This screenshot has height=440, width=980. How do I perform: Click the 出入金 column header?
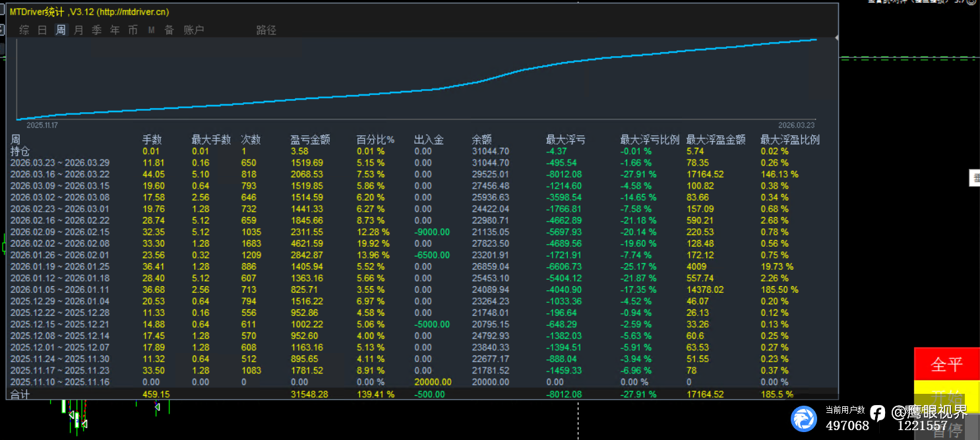pyautogui.click(x=429, y=140)
